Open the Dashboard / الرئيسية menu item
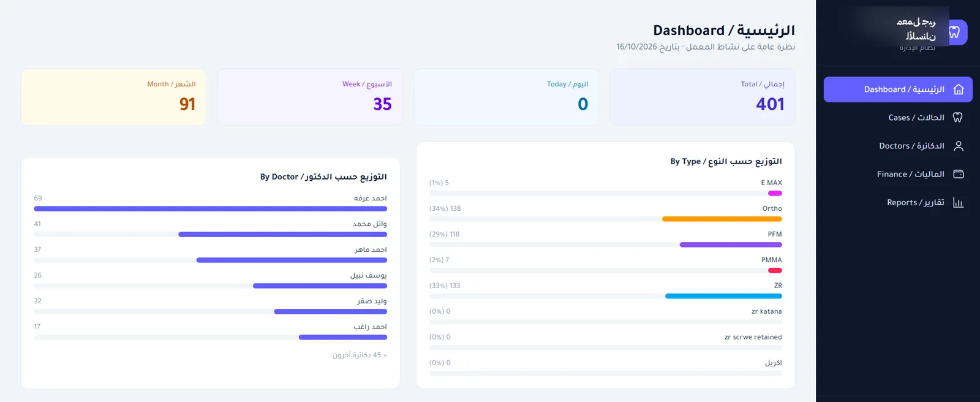The image size is (980, 402). [x=898, y=89]
